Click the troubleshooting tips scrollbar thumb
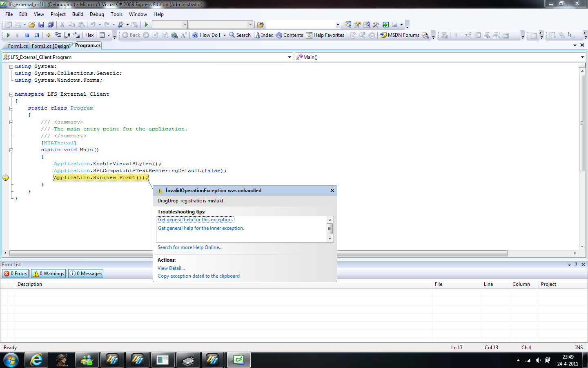 330,229
